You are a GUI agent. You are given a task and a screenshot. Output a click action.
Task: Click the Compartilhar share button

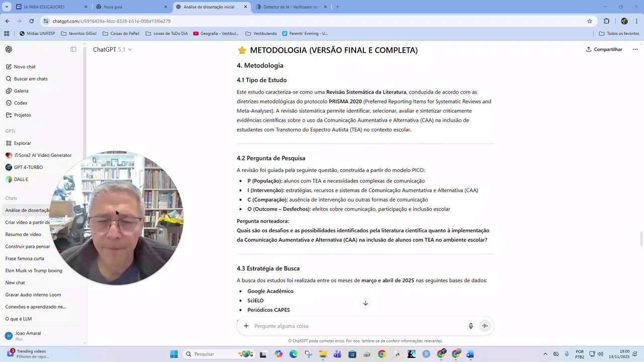point(604,49)
